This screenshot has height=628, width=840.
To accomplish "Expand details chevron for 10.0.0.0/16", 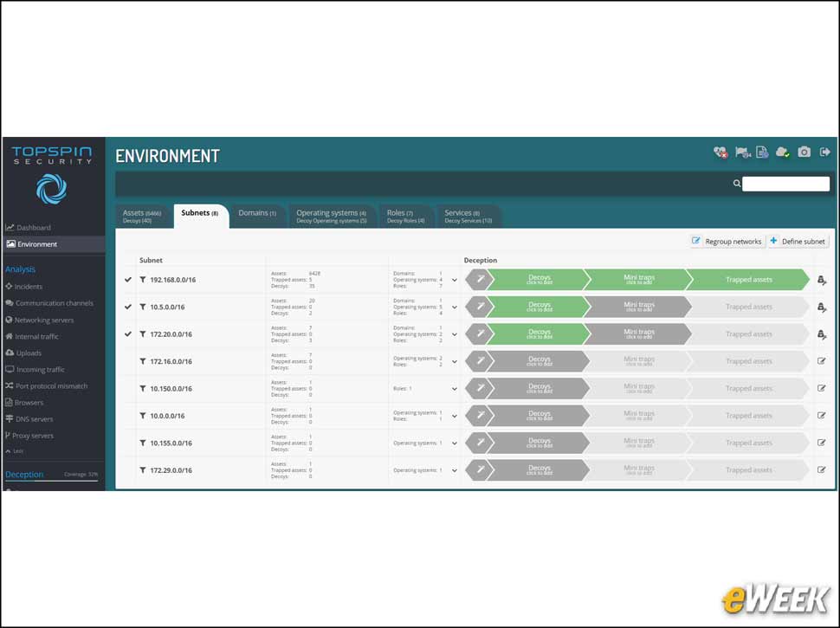I will (455, 417).
